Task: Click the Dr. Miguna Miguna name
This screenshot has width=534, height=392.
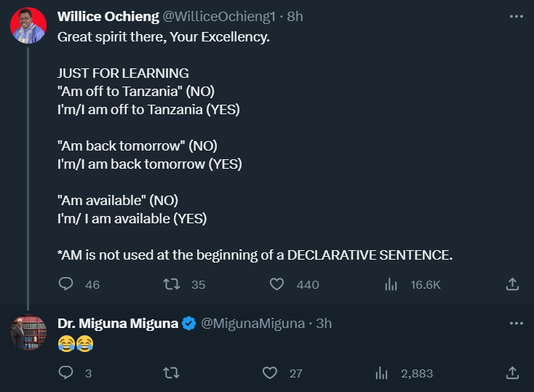Action: click(x=117, y=324)
